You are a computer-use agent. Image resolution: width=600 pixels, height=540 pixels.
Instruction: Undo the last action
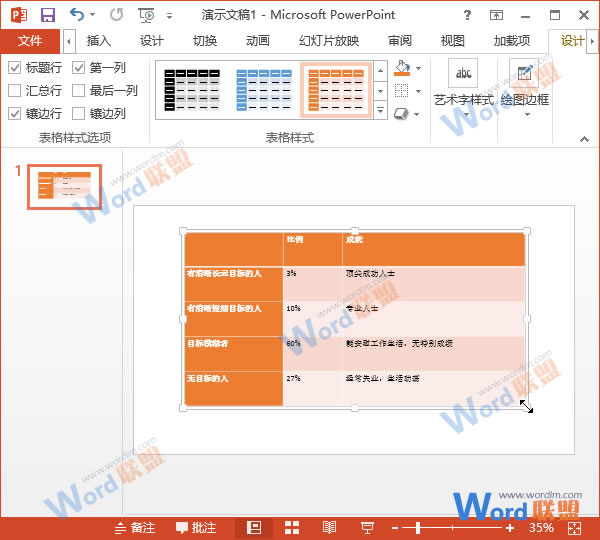click(x=77, y=15)
